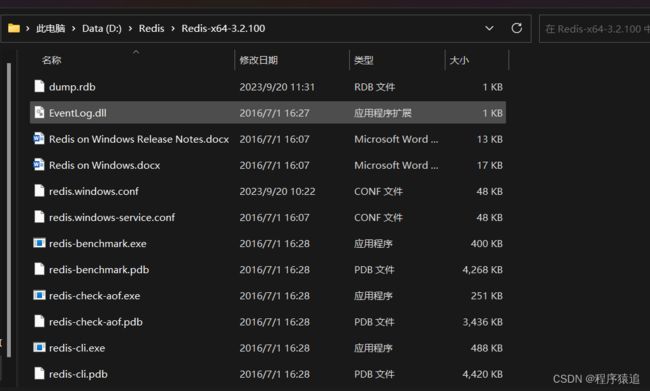Select Redis on Windows Release Notes.docx
This screenshot has height=391, width=650.
click(139, 139)
